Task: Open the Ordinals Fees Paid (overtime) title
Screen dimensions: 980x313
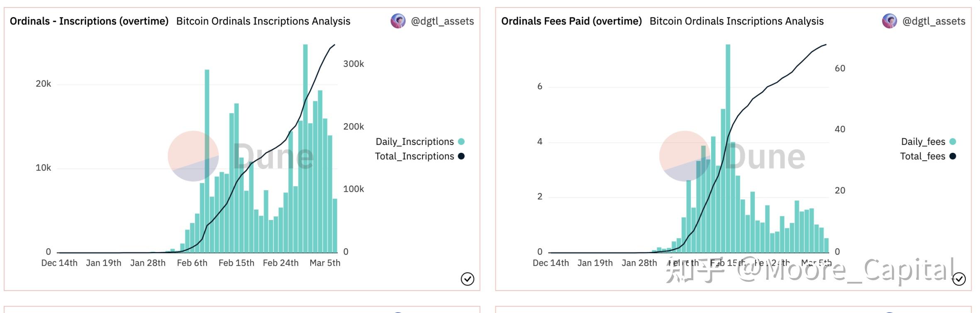Action: [x=571, y=21]
